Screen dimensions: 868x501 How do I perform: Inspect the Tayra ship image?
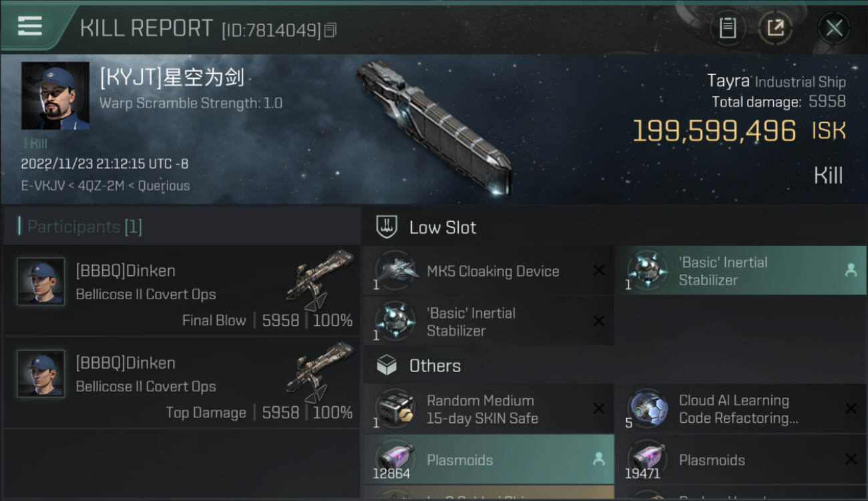(x=435, y=127)
